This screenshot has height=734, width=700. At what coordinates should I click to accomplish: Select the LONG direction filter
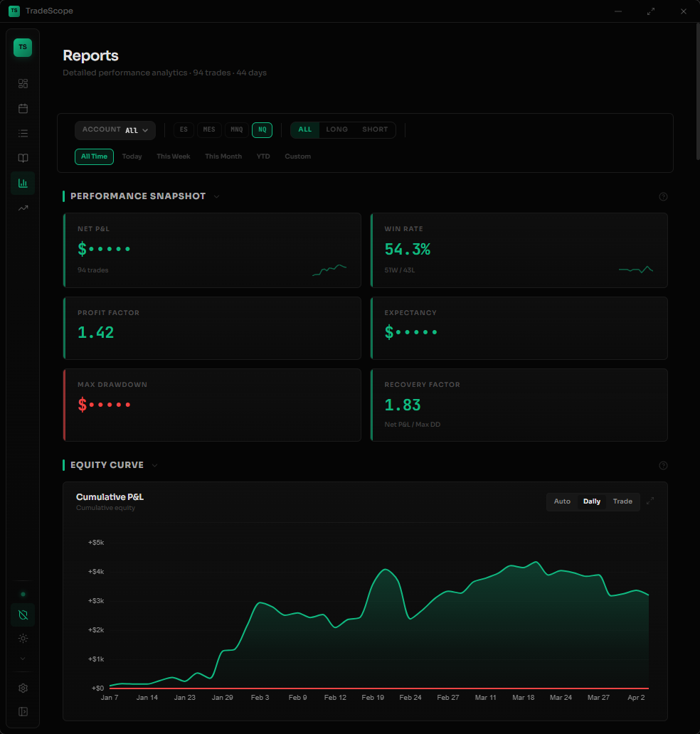[x=337, y=129]
